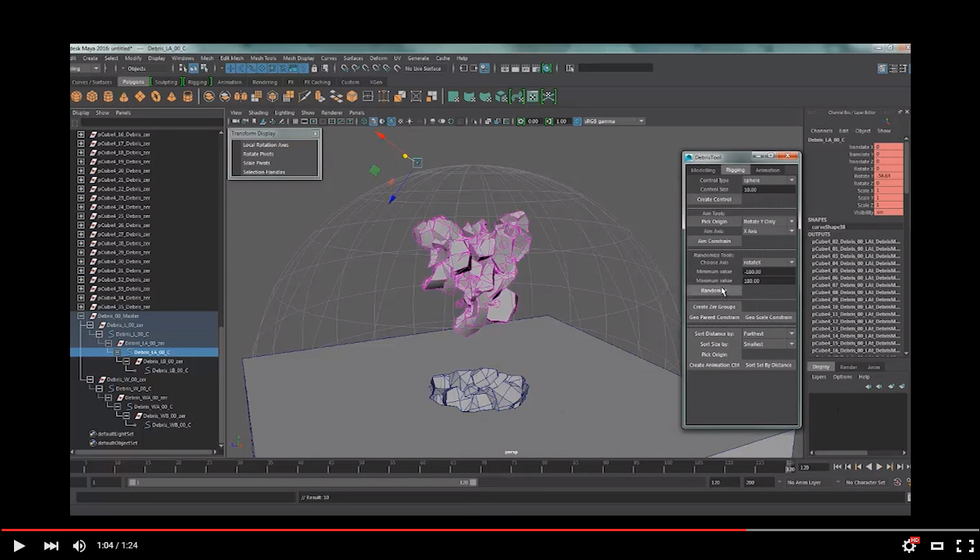This screenshot has height=560, width=980.
Task: Create a polygon torus from the shelf
Action: [155, 96]
